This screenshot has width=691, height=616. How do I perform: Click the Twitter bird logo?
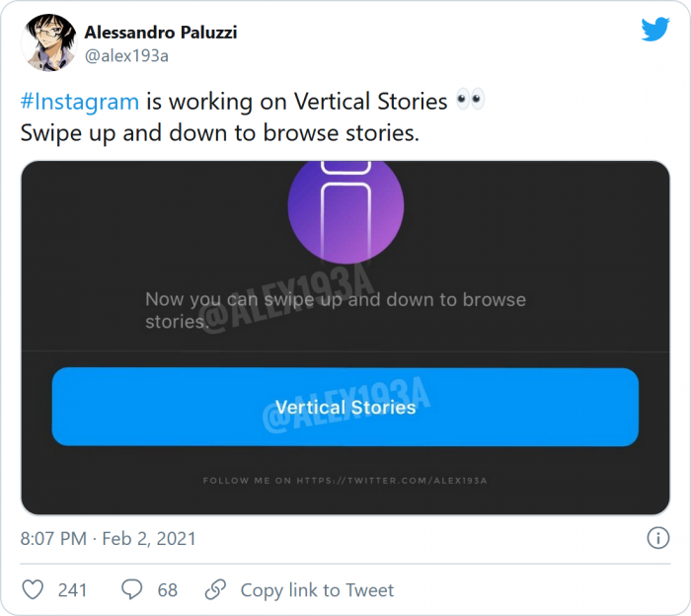(x=655, y=30)
